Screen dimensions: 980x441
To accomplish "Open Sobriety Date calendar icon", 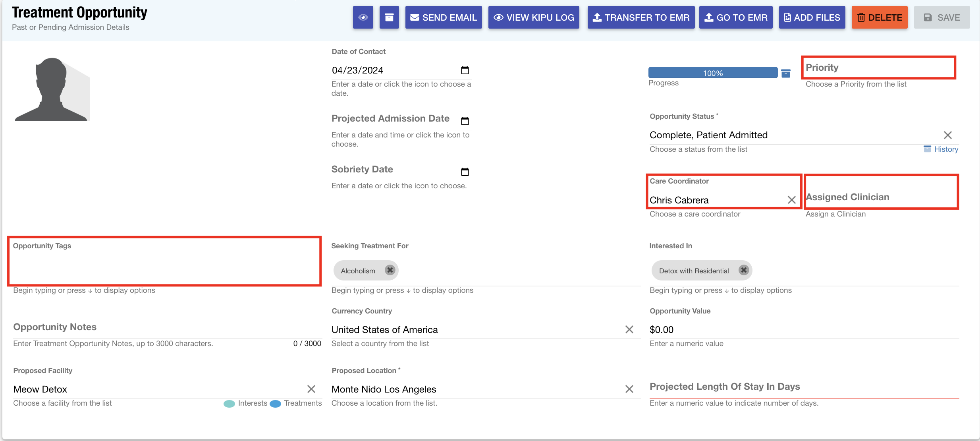I will [x=465, y=172].
